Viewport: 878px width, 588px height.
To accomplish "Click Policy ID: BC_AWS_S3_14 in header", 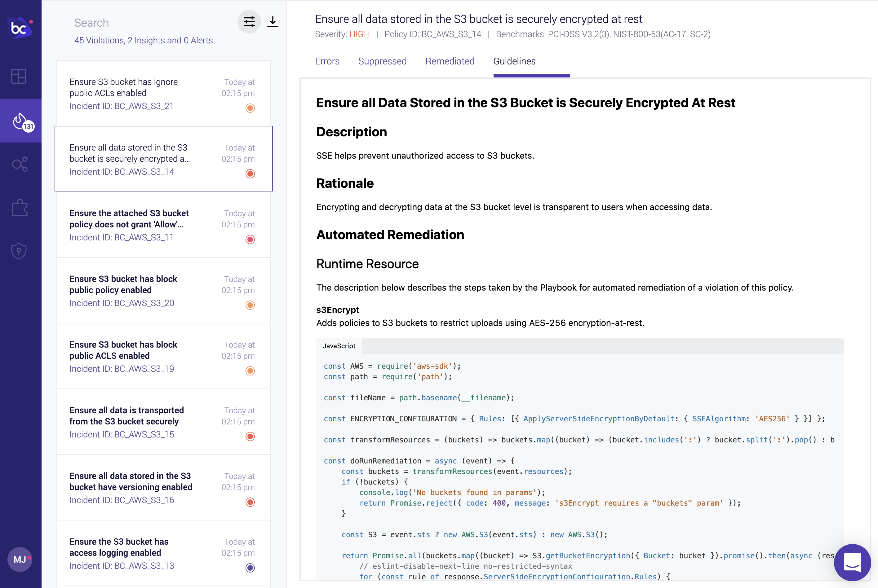I will pos(432,34).
